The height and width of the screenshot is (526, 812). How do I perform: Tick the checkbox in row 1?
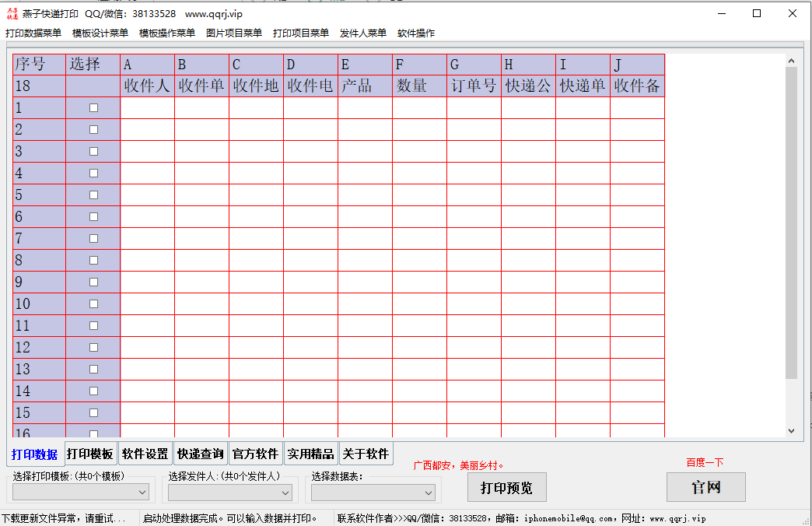(x=94, y=108)
